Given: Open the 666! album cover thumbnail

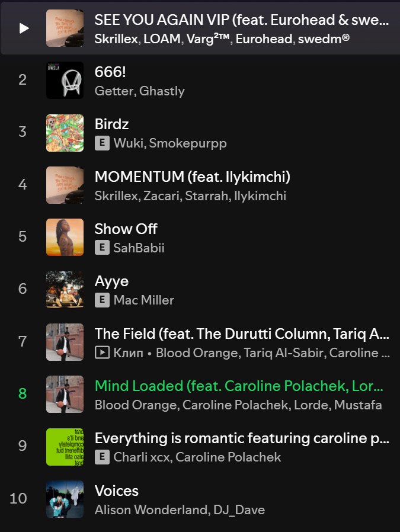Looking at the screenshot, I should 65,80.
